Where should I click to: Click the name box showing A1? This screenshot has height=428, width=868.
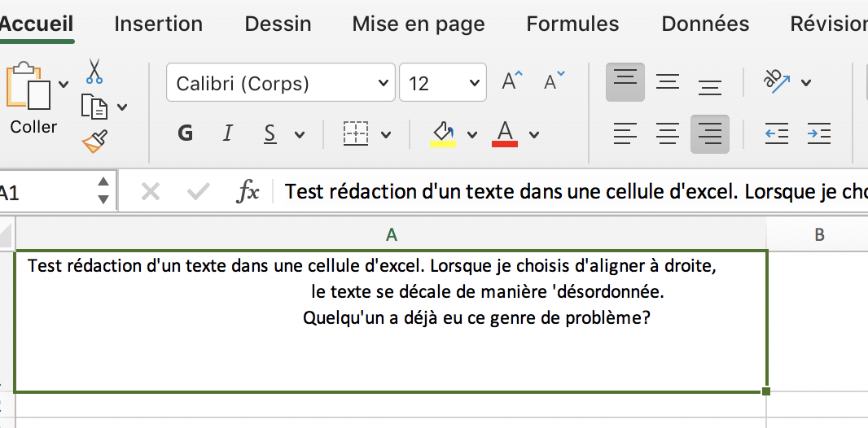click(46, 194)
